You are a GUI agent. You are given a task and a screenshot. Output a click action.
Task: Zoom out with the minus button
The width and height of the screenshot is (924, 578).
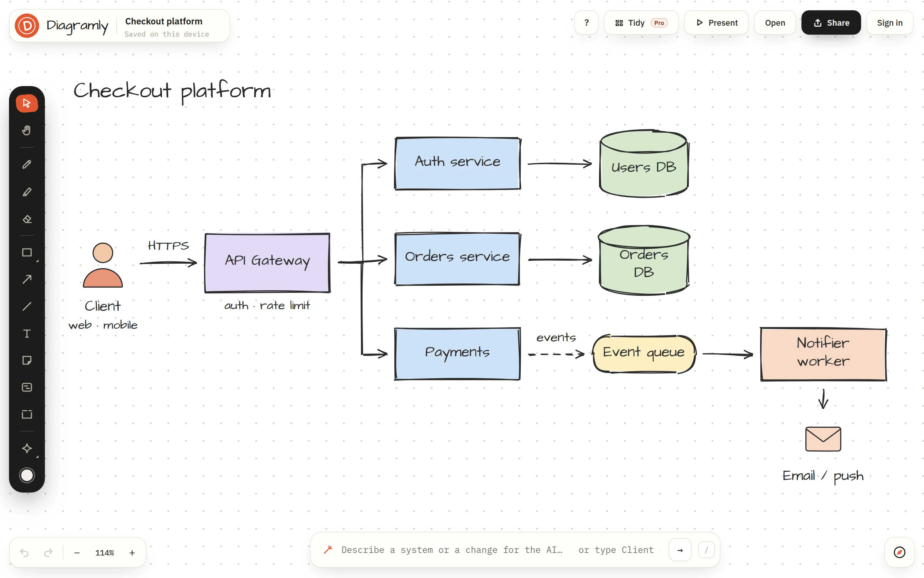tap(77, 553)
